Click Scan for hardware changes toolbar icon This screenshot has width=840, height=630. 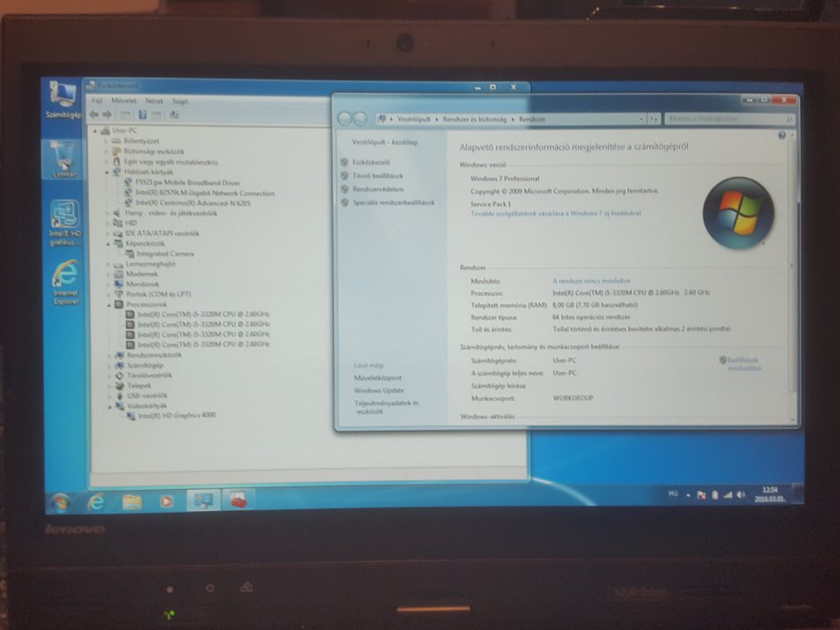point(174,115)
